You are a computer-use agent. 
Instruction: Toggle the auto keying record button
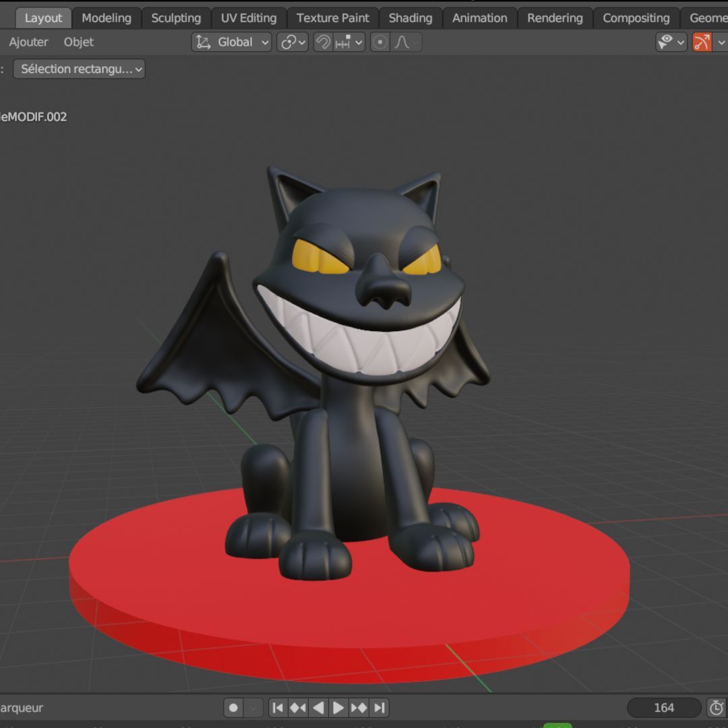coord(233,708)
